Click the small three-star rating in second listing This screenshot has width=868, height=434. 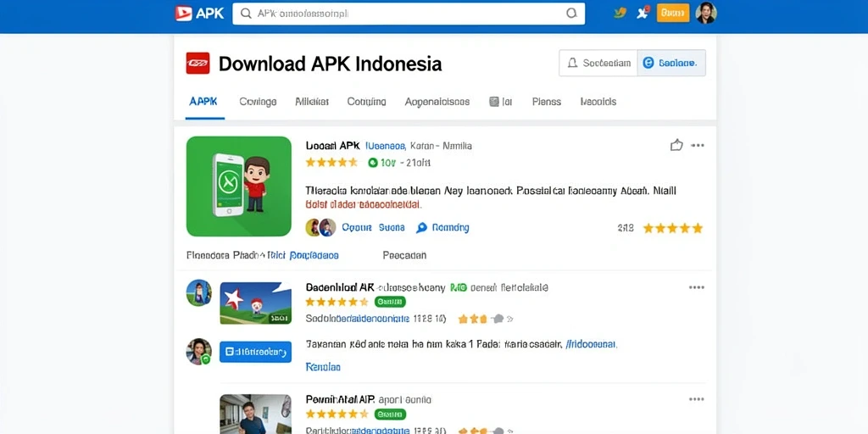click(472, 319)
